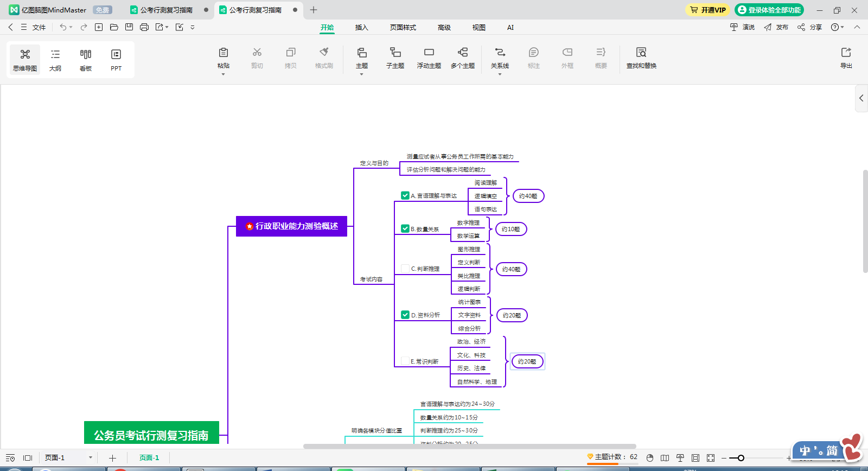
Task: Click the 开通VIP button
Action: pos(708,10)
